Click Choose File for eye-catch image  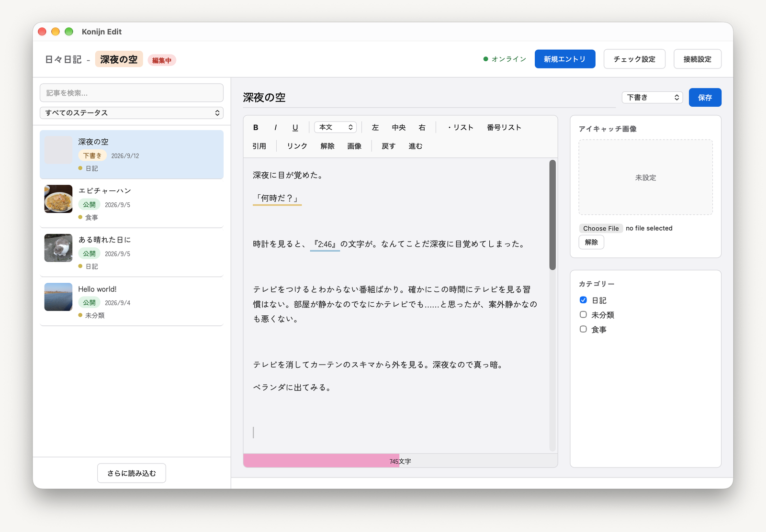click(x=601, y=228)
